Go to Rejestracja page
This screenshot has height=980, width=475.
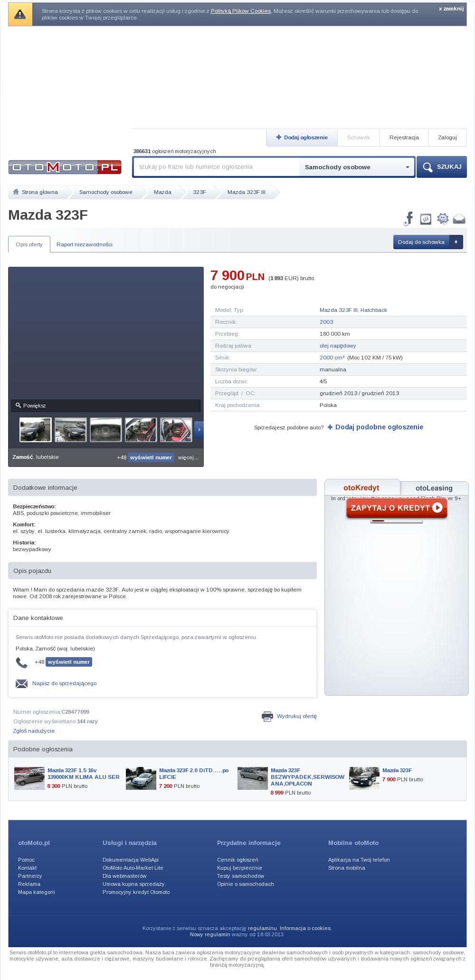coord(404,137)
